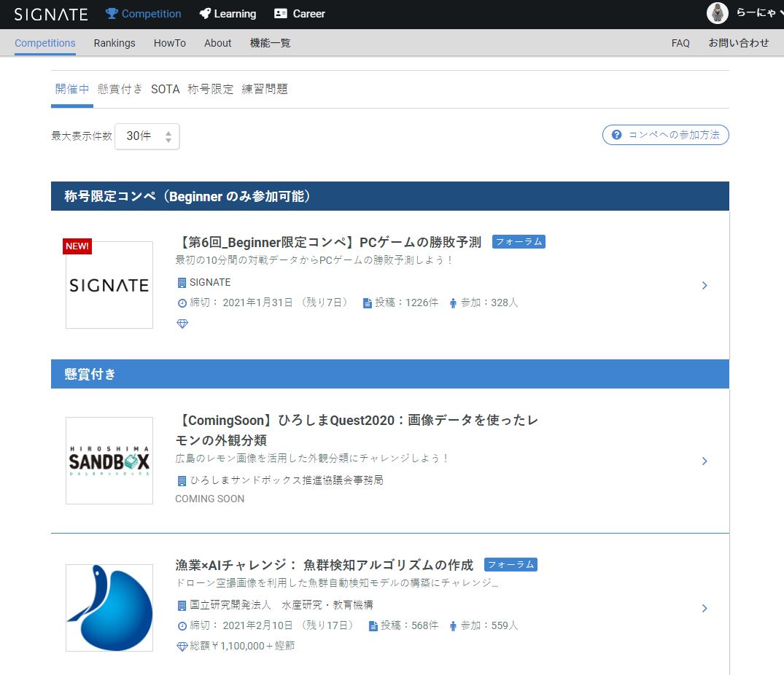
Task: Click the SIGNATE logo in header
Action: tap(51, 14)
